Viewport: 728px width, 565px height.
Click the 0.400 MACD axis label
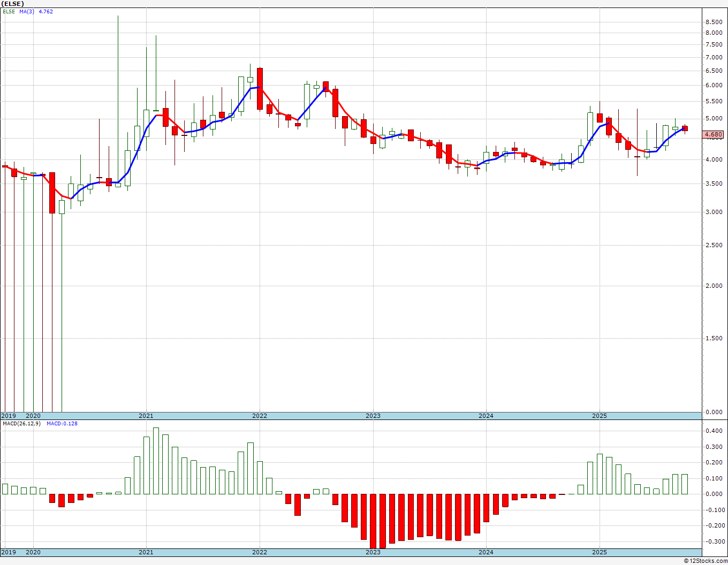714,431
